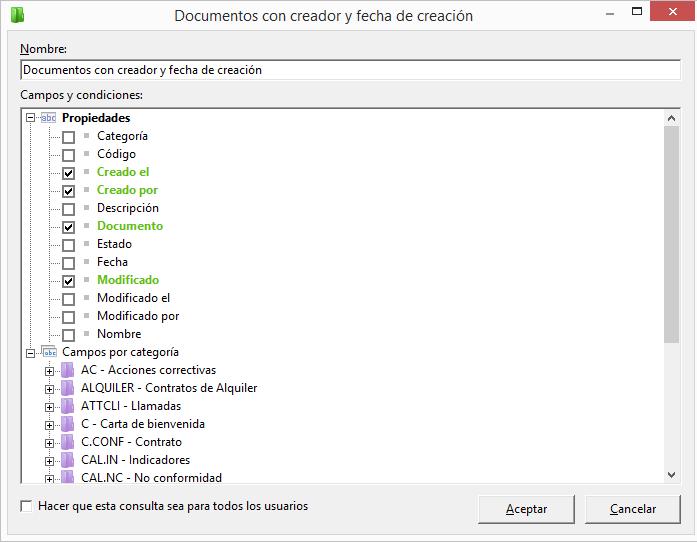
Task: Expand the C - Carta de bienvenida node
Action: [49, 426]
